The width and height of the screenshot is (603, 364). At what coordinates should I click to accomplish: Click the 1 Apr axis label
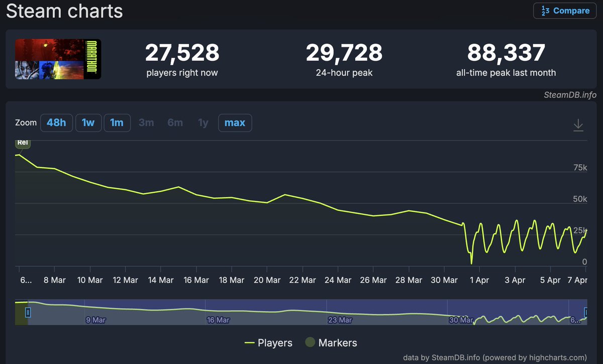coord(479,280)
